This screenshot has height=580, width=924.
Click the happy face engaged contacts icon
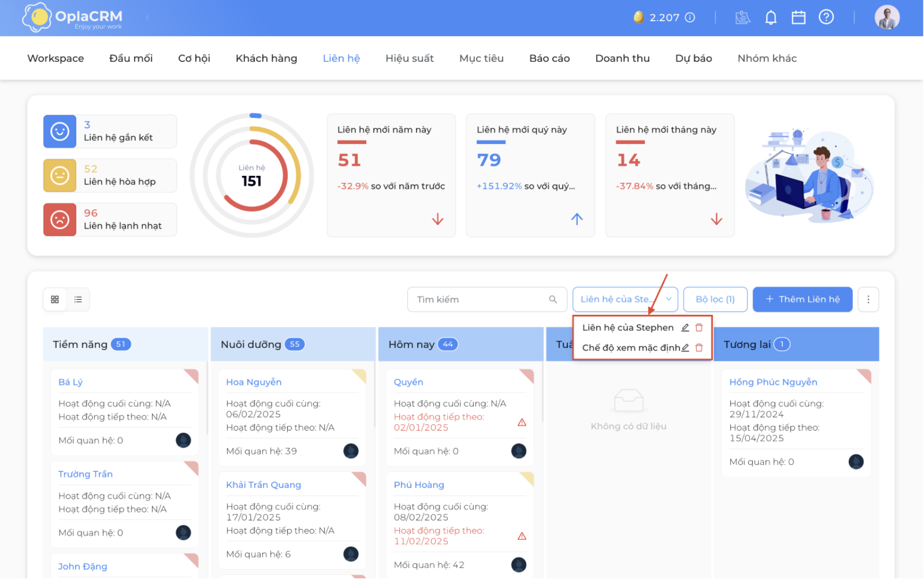point(60,131)
